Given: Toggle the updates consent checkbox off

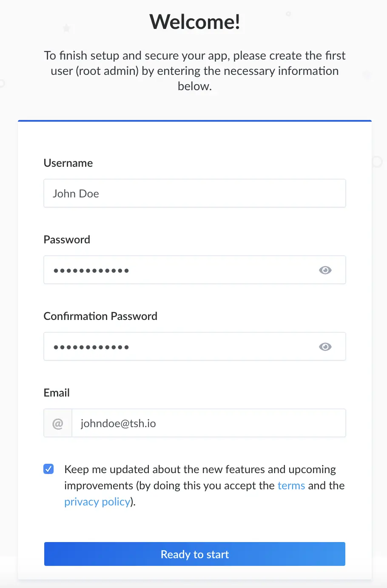Looking at the screenshot, I should tap(48, 469).
